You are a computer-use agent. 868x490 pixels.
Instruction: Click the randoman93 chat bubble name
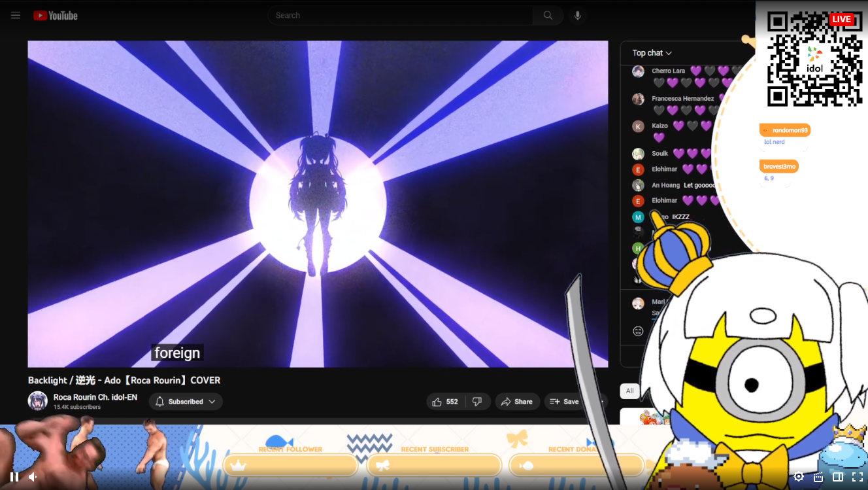(785, 130)
